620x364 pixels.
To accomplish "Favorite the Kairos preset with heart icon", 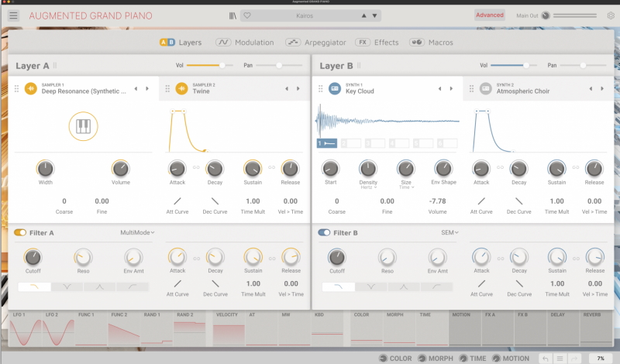I will (247, 15).
